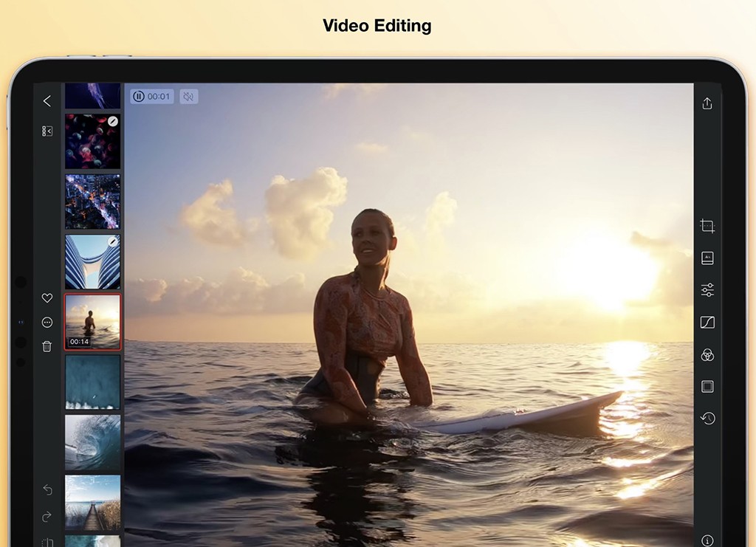Screen dimensions: 756x547
Task: Open the frame border tool
Action: (x=707, y=387)
